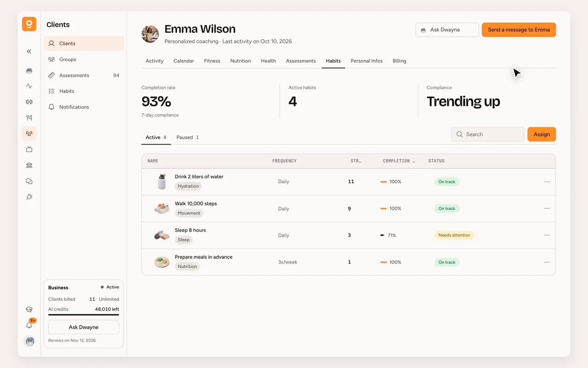Click Emma Wilson's profile photo
The height and width of the screenshot is (368, 588).
[x=150, y=34]
